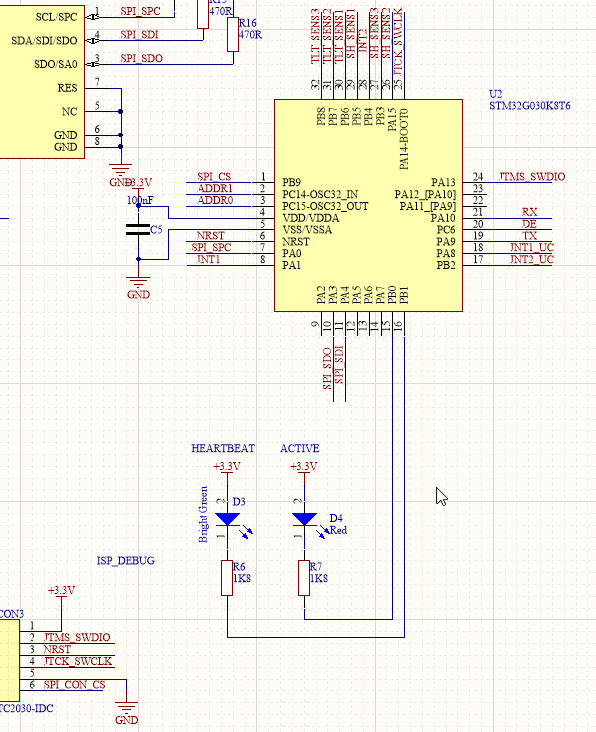596x732 pixels.
Task: Click the 1K8 value of R6
Action: pos(242,578)
